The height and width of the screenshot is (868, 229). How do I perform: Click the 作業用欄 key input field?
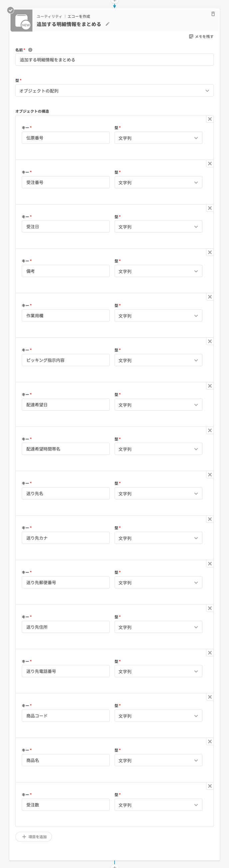coord(66,316)
